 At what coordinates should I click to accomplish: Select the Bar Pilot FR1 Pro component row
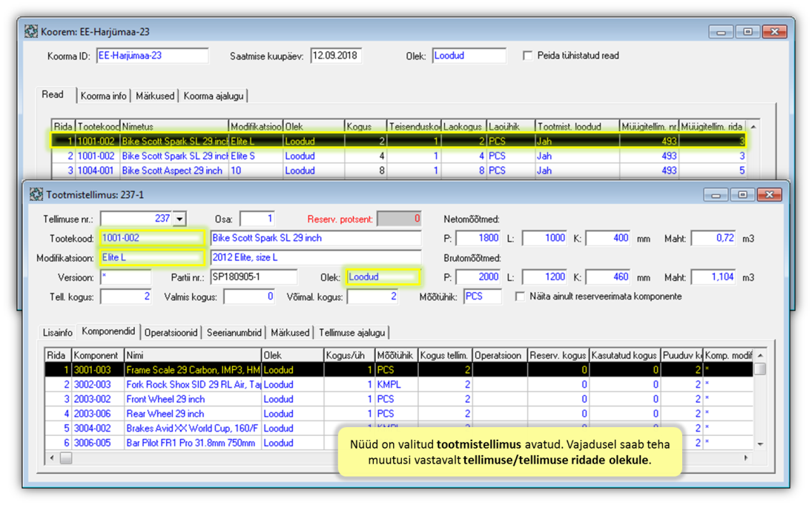tap(399, 442)
